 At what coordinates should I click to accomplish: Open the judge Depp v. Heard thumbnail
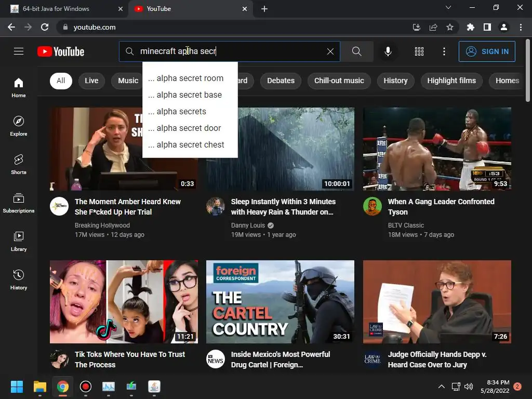(x=437, y=302)
